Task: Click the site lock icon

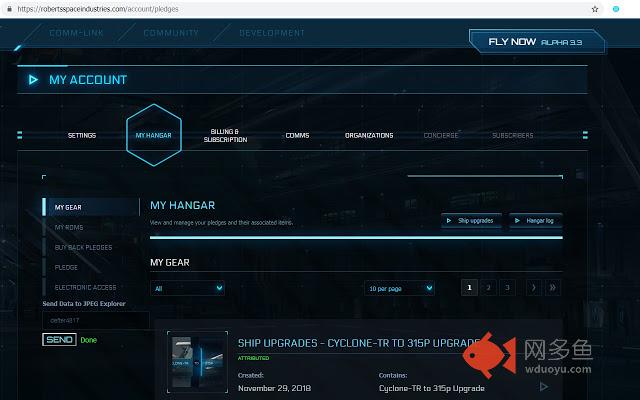Action: [9, 9]
